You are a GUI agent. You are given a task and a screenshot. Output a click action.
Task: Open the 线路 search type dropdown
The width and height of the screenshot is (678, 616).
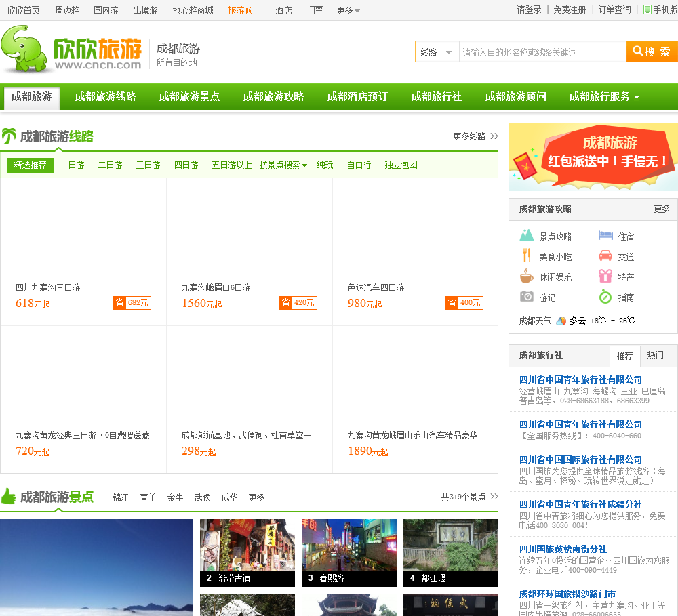click(x=437, y=52)
